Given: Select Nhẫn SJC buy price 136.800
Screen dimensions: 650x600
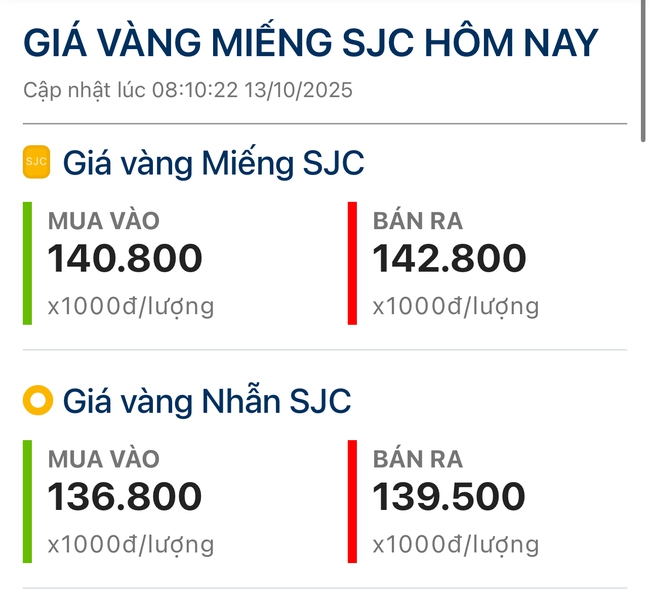Looking at the screenshot, I should coord(125,497).
